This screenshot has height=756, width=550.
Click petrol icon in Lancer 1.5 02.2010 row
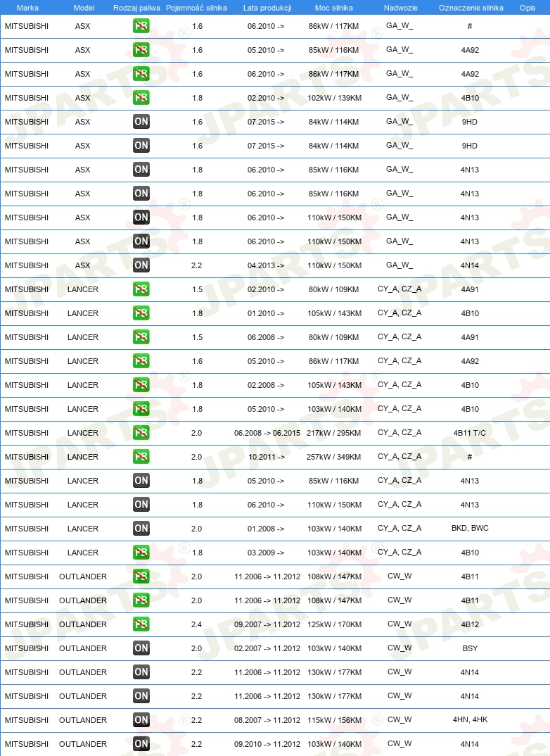click(x=141, y=289)
